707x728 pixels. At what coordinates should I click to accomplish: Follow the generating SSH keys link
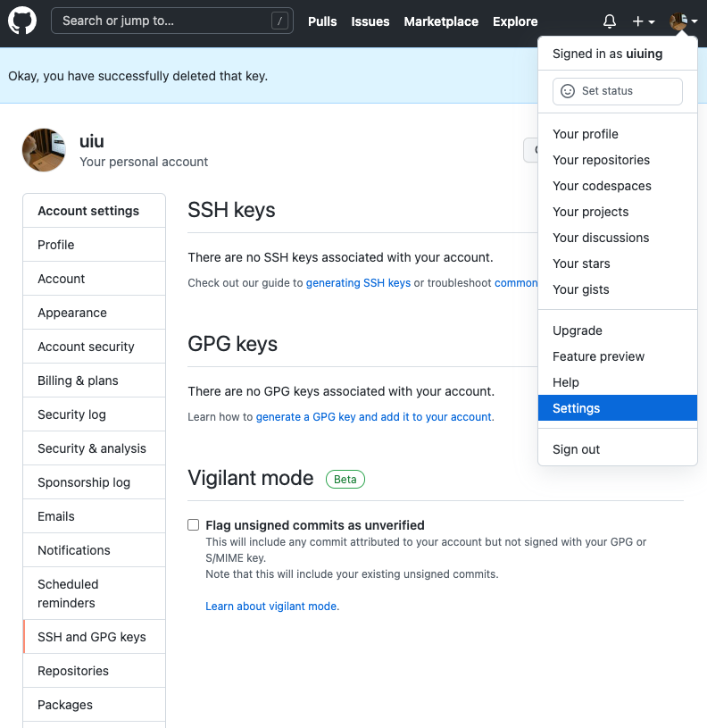(358, 283)
